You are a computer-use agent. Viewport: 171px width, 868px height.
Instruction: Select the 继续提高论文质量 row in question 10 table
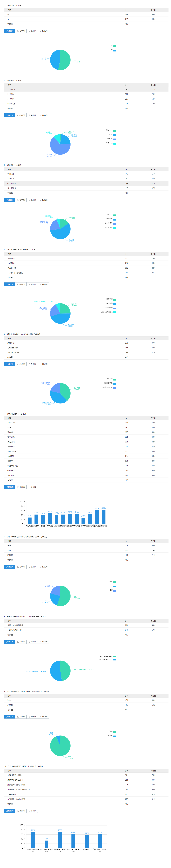tap(86, 775)
